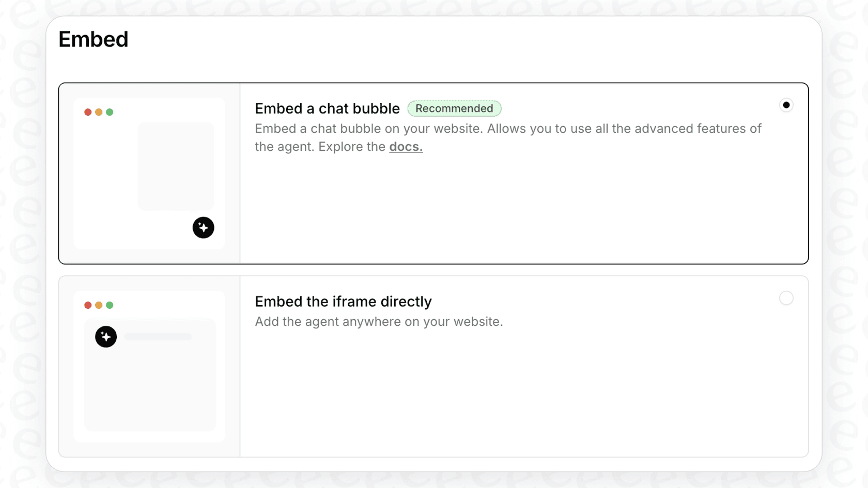Click the red dot in iframe preview
Viewport: 868px width, 488px height.
pos(87,305)
